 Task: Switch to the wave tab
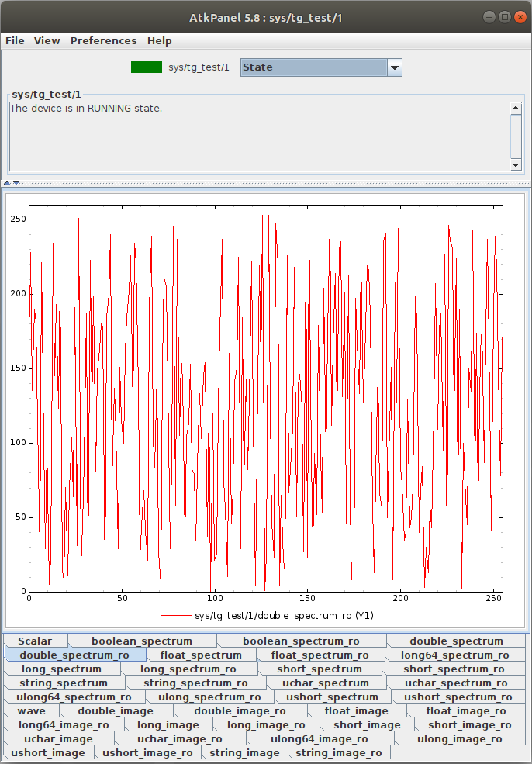coord(32,711)
